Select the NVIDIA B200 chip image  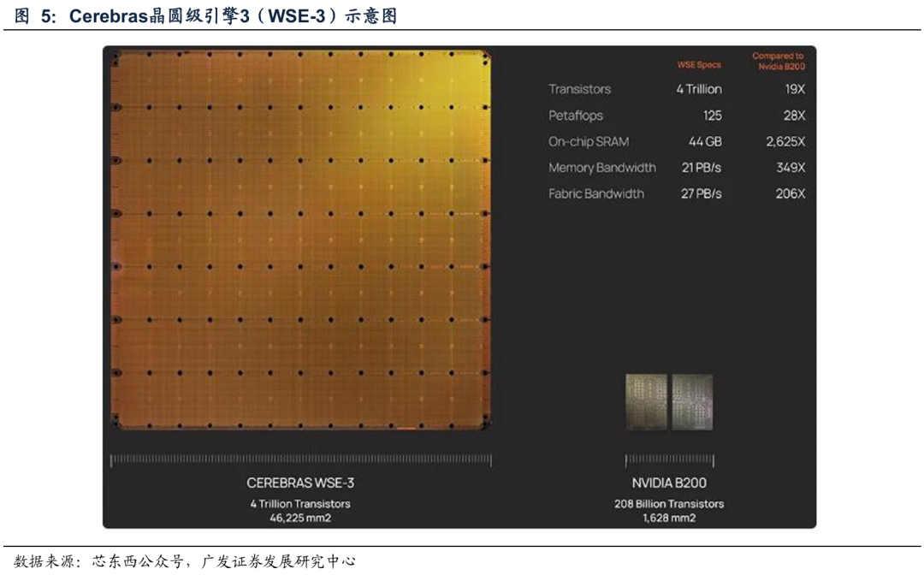pos(668,401)
